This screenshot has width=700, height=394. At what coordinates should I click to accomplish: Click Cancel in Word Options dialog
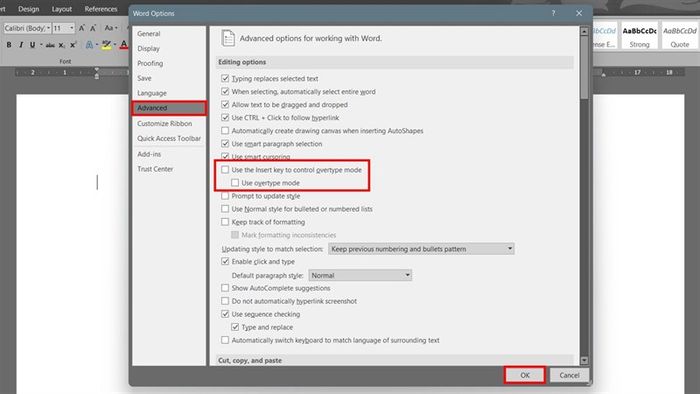569,375
